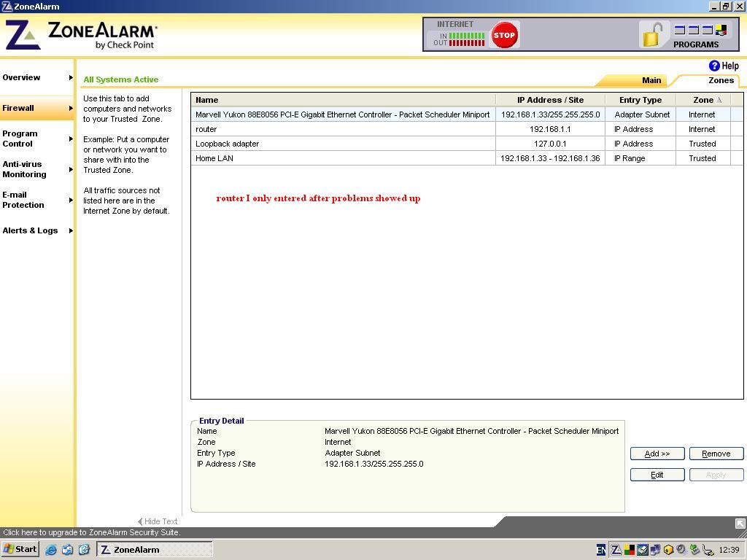Click the printer/scanner tray icon
This screenshot has height=560, width=747.
click(x=642, y=550)
